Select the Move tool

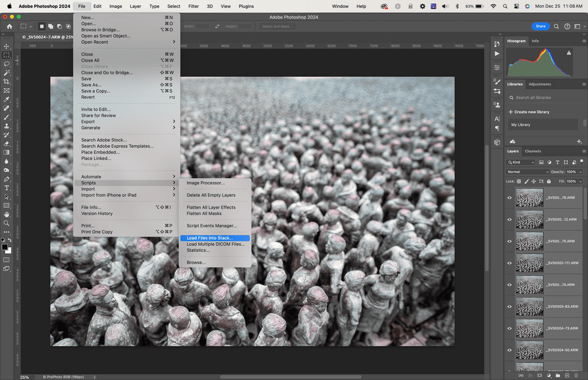[x=6, y=46]
